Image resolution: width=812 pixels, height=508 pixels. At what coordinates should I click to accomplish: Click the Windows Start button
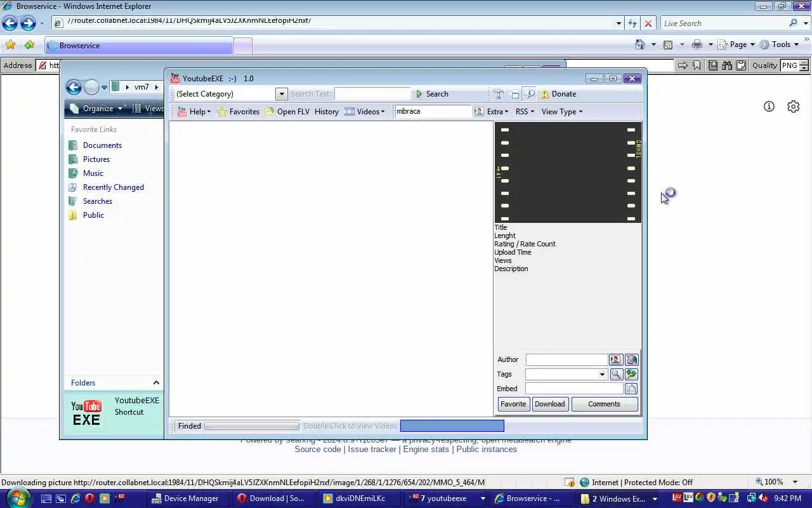17,498
